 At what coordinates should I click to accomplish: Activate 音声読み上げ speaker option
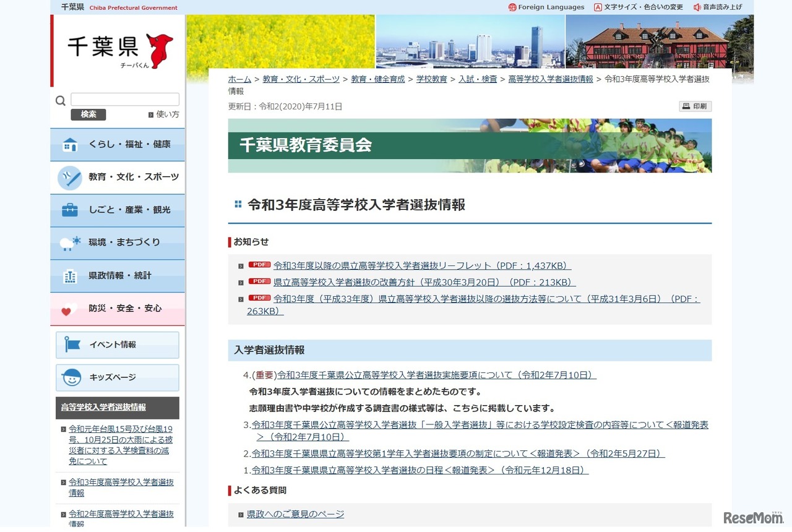718,7
